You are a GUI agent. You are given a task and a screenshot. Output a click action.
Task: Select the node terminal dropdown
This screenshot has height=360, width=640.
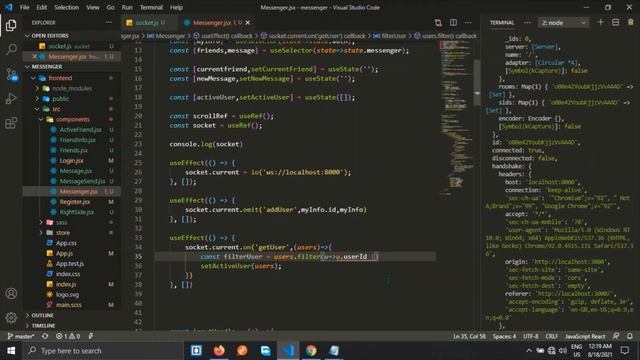pos(563,22)
